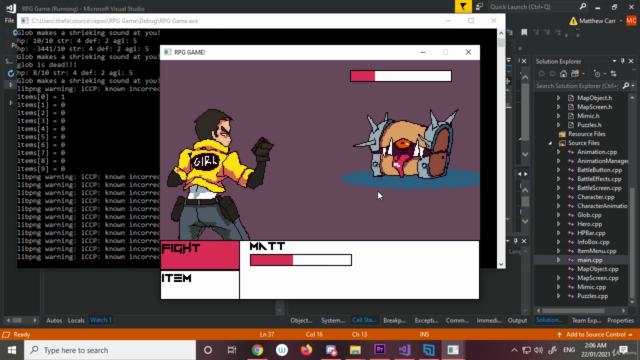Screen dimensions: 640x360
Task: Select Hero.cpp in Solution Explorer
Action: point(589,224)
